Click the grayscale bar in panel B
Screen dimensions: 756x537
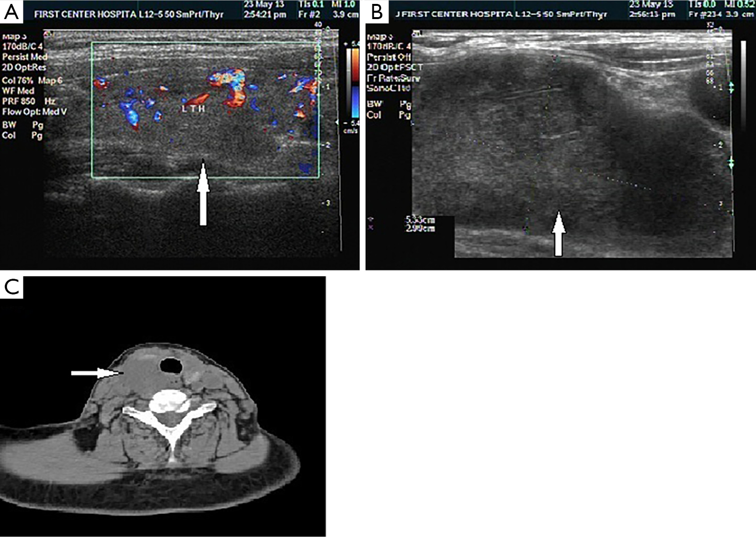pyautogui.click(x=743, y=86)
